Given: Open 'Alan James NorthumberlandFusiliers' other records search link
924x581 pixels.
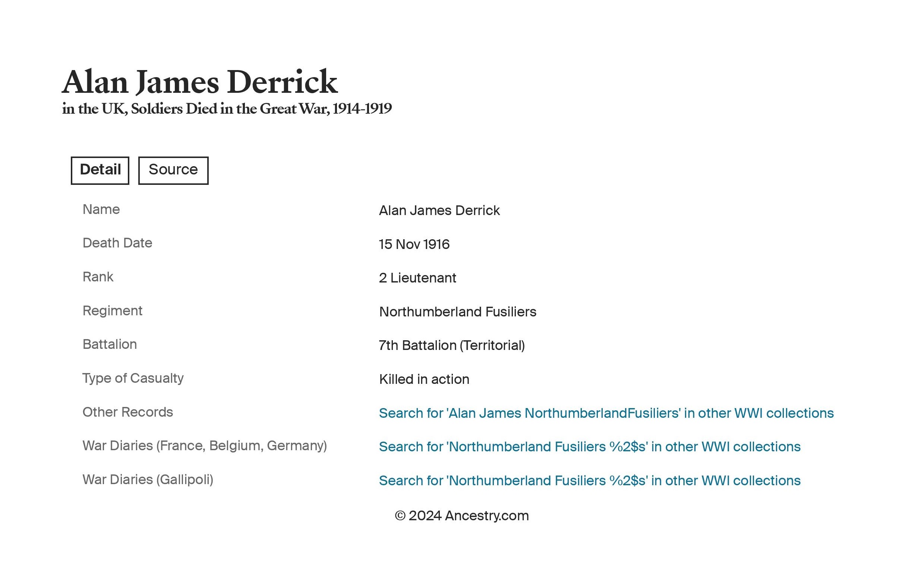Looking at the screenshot, I should pos(606,413).
